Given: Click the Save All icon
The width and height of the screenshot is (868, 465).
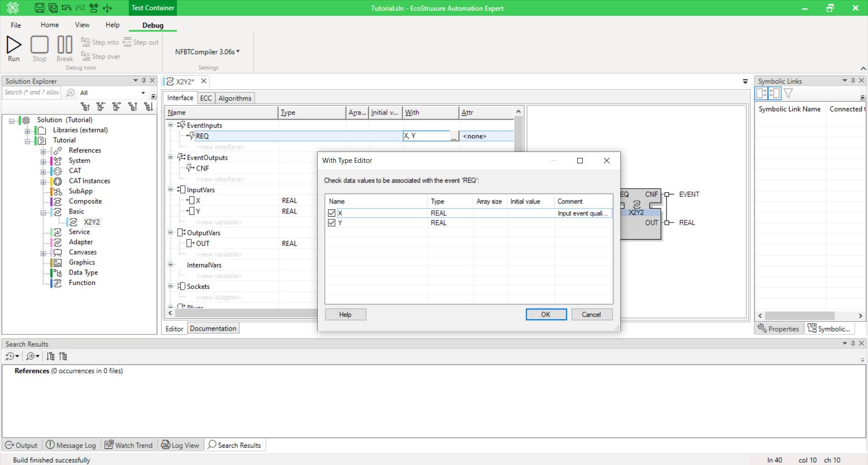Looking at the screenshot, I should [53, 8].
